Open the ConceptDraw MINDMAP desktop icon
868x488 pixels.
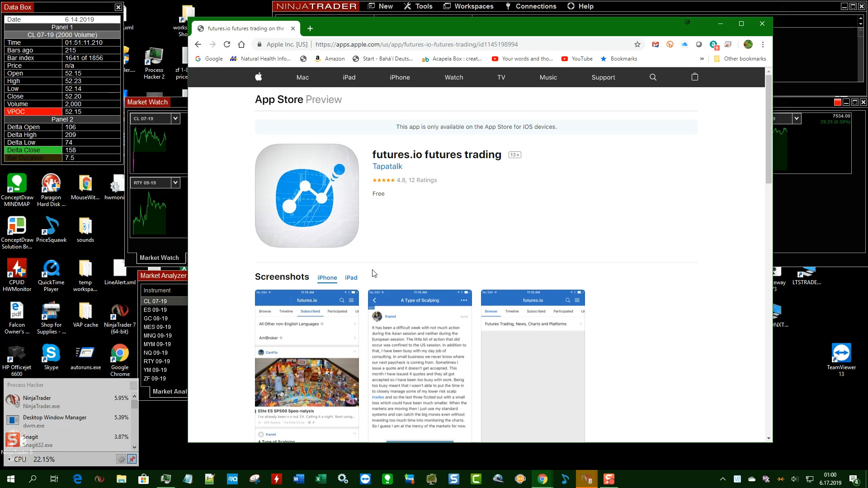pos(17,191)
